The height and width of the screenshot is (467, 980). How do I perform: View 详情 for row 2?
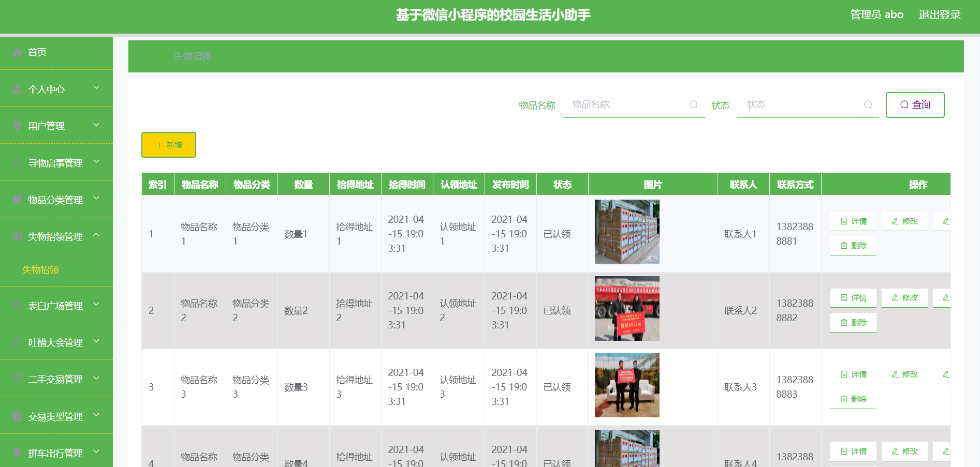click(x=853, y=298)
